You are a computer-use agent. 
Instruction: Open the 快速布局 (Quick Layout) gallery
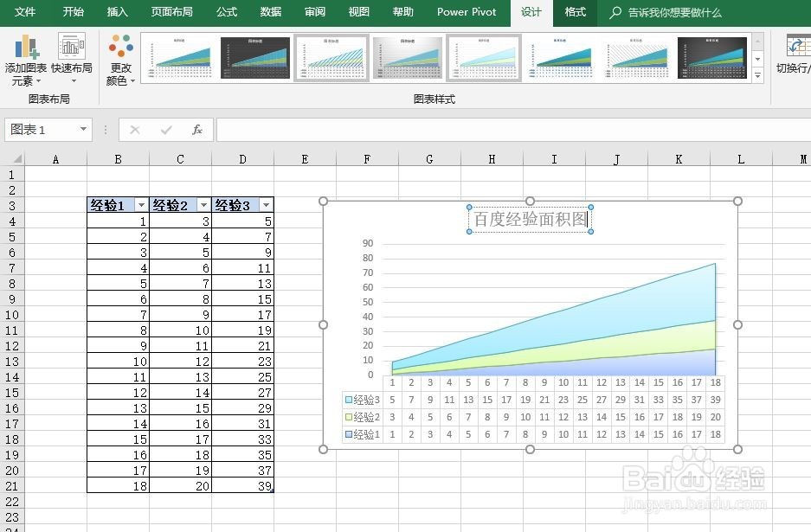73,59
